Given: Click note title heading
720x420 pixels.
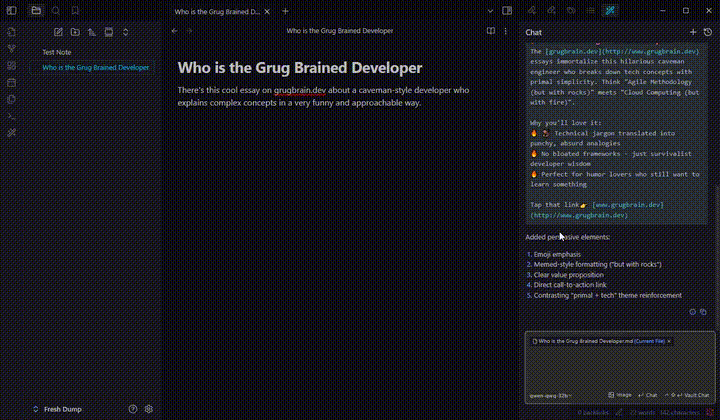Looking at the screenshot, I should pyautogui.click(x=300, y=67).
